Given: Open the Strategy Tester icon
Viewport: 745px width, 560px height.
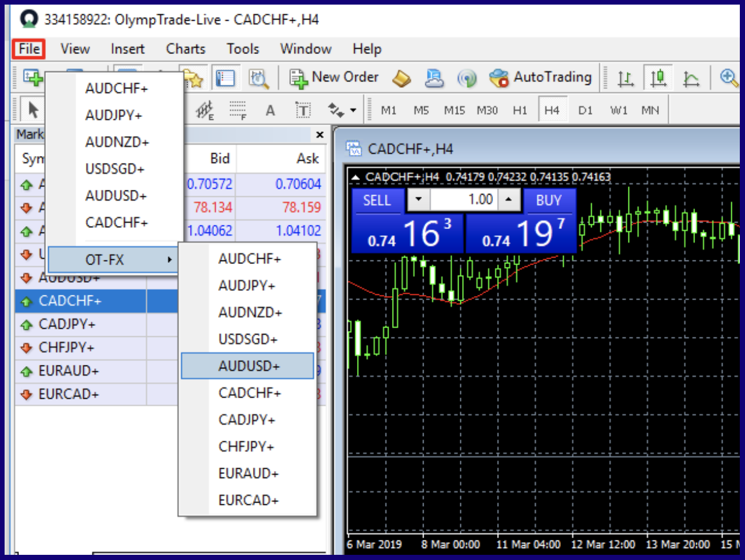Looking at the screenshot, I should [258, 78].
